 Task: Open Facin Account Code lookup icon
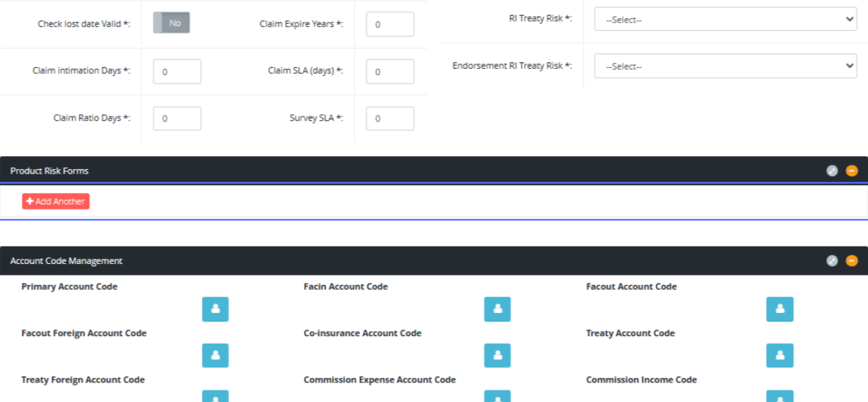coord(497,309)
